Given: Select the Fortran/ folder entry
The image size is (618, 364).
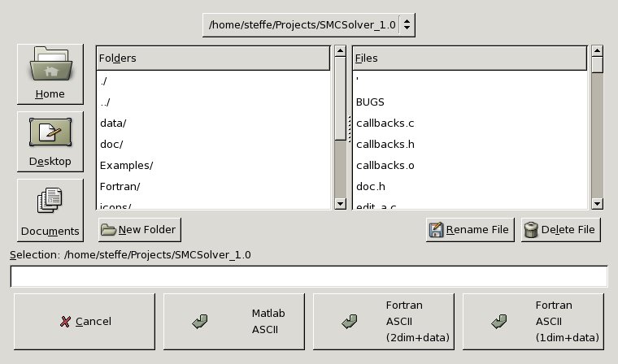Looking at the screenshot, I should coord(120,186).
